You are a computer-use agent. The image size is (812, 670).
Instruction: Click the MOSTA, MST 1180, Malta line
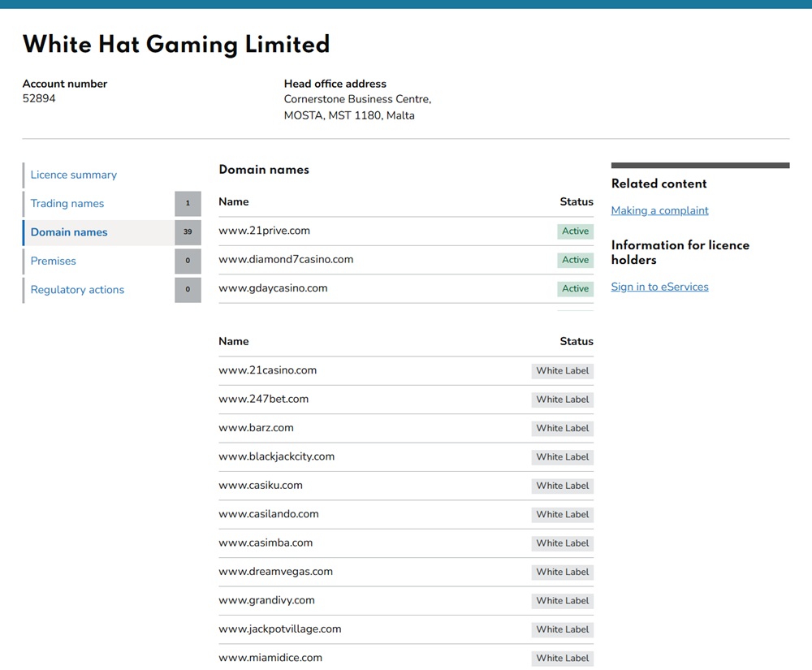click(x=349, y=115)
